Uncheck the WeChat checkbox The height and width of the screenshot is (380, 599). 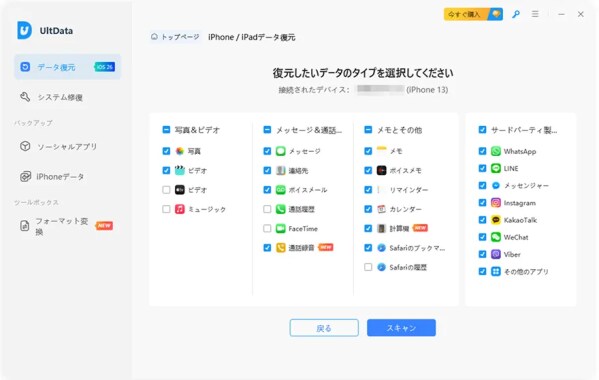(x=482, y=237)
